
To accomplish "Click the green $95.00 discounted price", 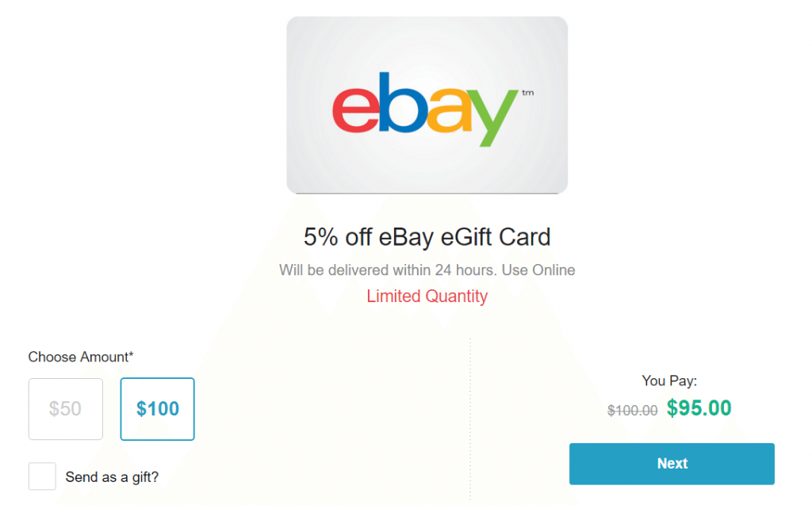I will [699, 408].
